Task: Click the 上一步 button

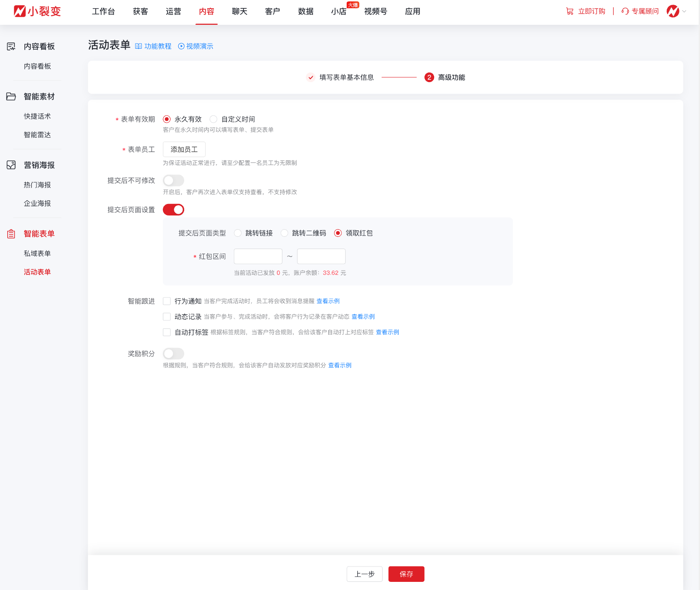Action: tap(365, 574)
